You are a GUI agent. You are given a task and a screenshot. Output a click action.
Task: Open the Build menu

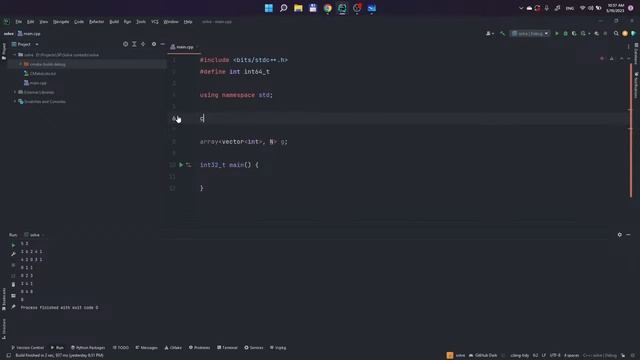114,22
